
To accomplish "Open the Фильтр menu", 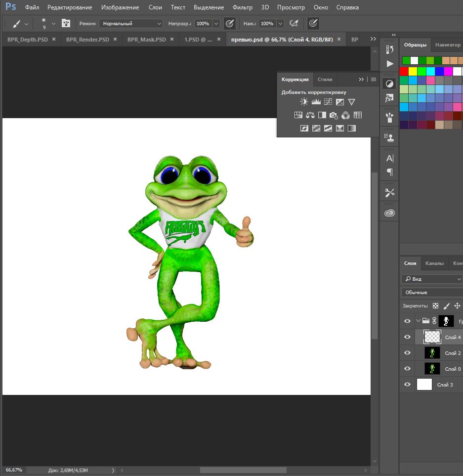I will pos(243,7).
